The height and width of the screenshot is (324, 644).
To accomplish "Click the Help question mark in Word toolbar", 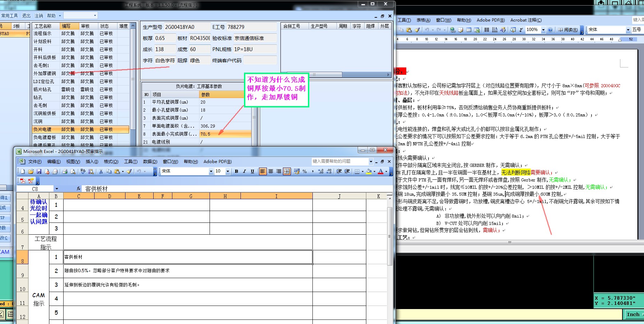I will [x=550, y=30].
